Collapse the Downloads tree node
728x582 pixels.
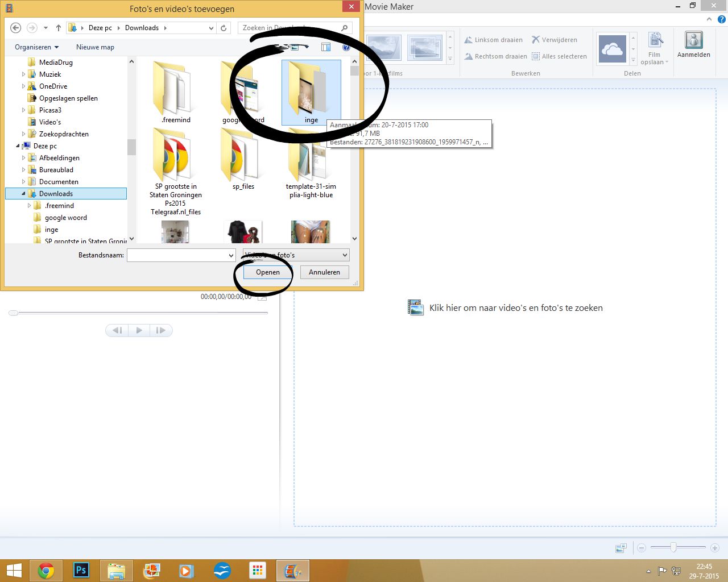point(23,194)
